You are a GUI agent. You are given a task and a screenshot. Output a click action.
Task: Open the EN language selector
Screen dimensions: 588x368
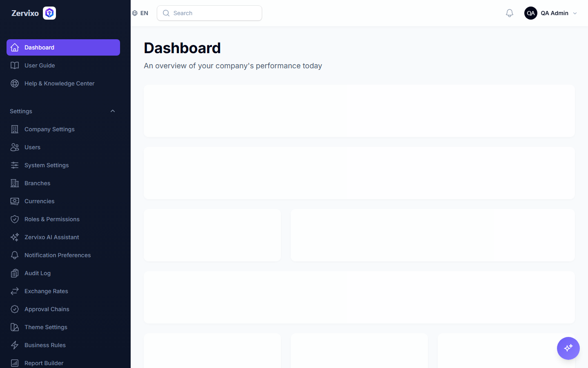pyautogui.click(x=140, y=13)
